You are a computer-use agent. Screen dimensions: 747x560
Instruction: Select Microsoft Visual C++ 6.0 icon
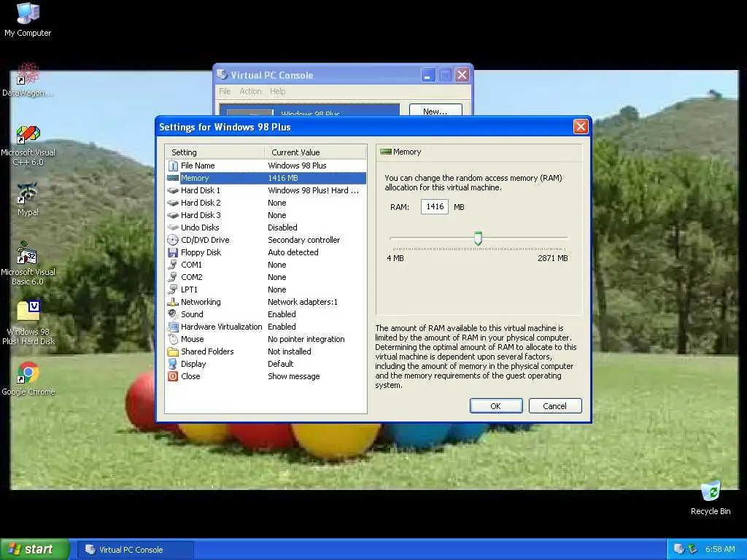coord(28,135)
